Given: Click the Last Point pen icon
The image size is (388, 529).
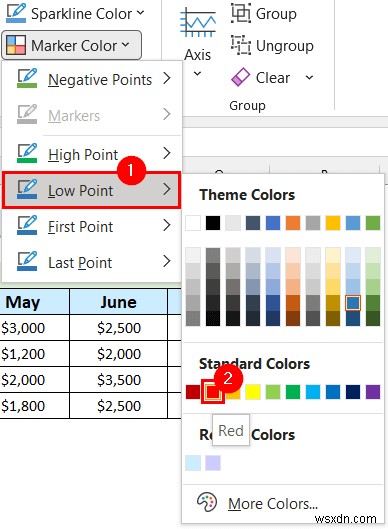Looking at the screenshot, I should [x=27, y=261].
